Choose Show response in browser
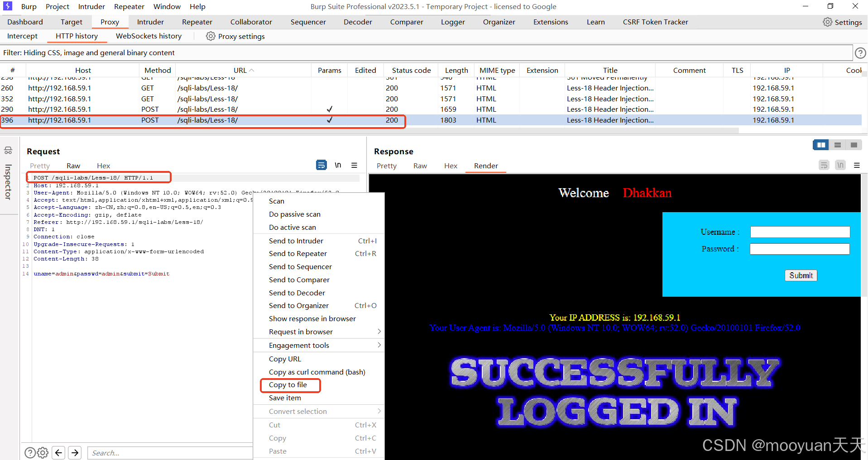Image resolution: width=868 pixels, height=460 pixels. [312, 318]
